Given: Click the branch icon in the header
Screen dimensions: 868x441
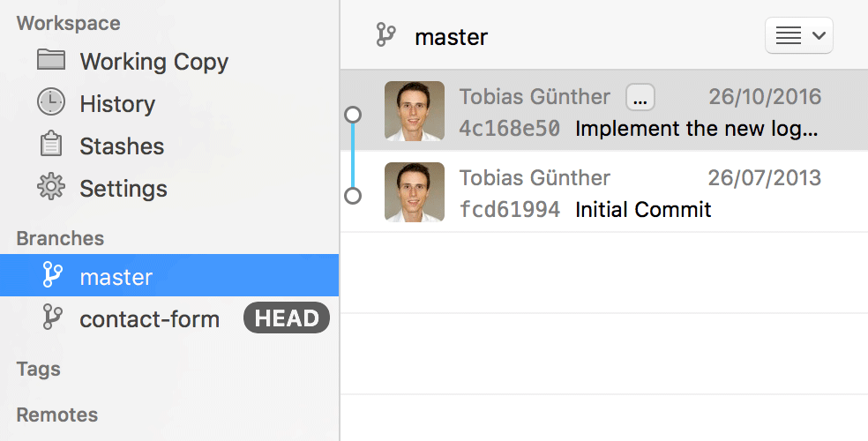Looking at the screenshot, I should (x=385, y=35).
